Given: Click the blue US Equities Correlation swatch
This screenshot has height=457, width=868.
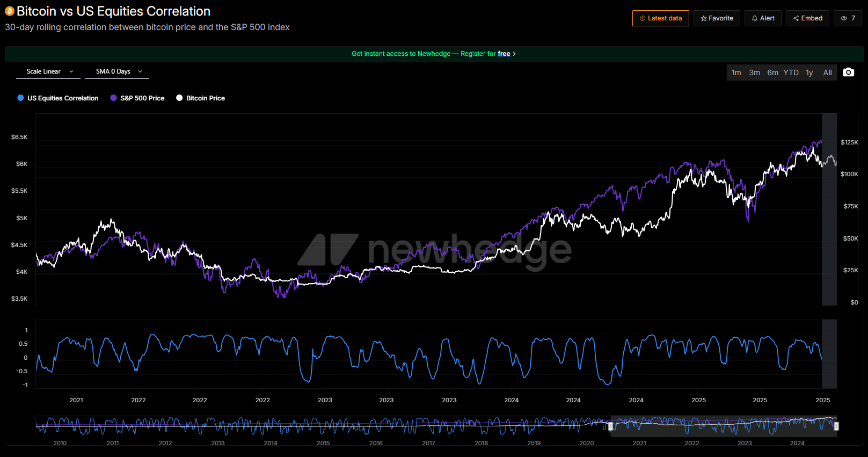Looking at the screenshot, I should pyautogui.click(x=20, y=98).
